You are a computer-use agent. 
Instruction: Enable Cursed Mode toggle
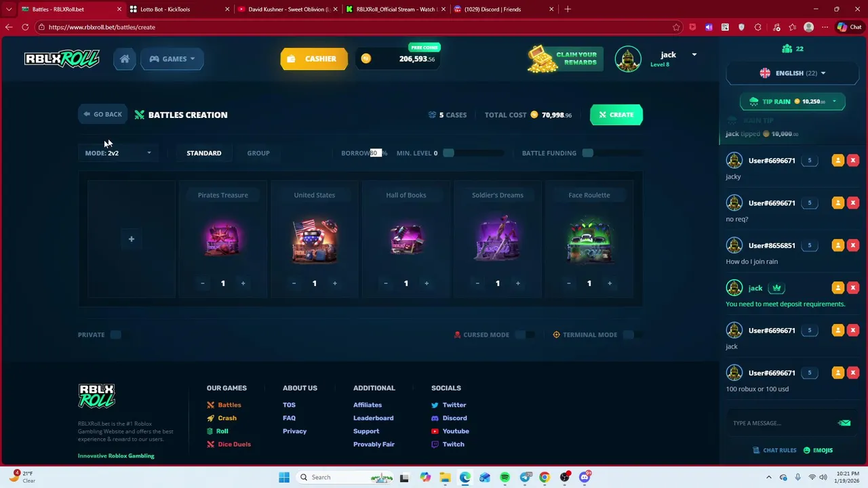(x=524, y=335)
